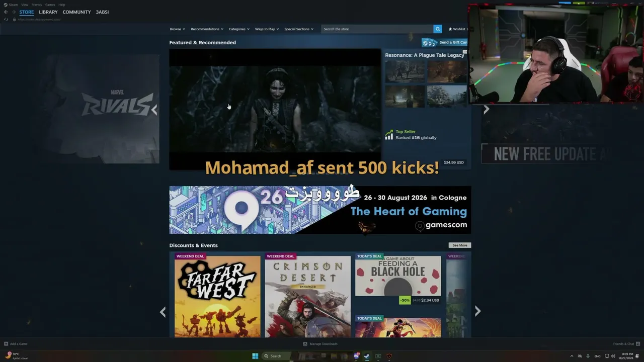Open Far Far West weekend deal
The height and width of the screenshot is (362, 644).
(x=217, y=297)
